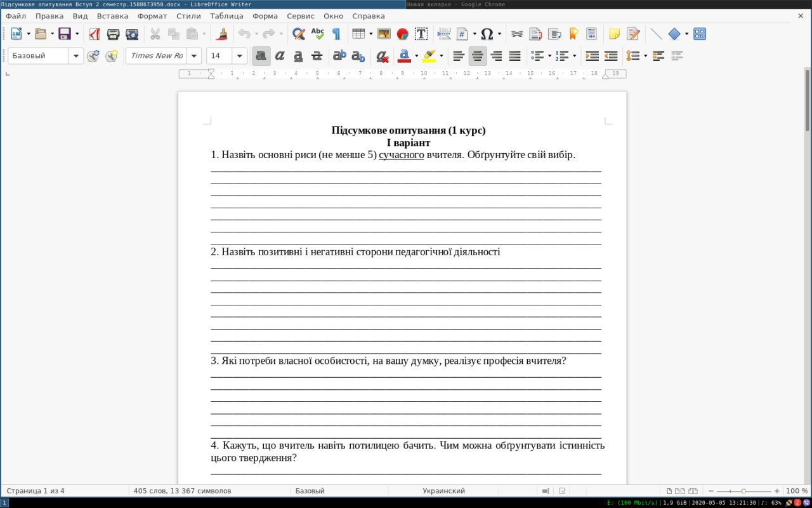812x508 pixels.
Task: Open the Сервис menu
Action: point(301,16)
